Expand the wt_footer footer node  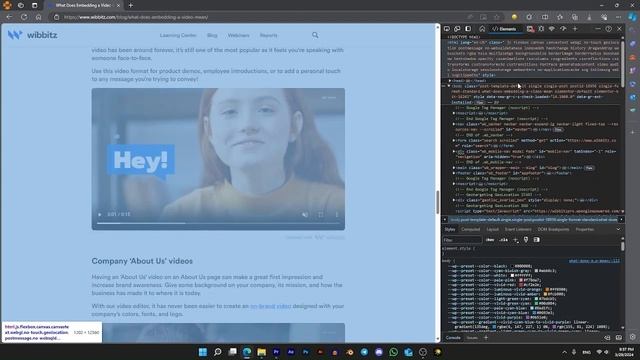point(454,173)
